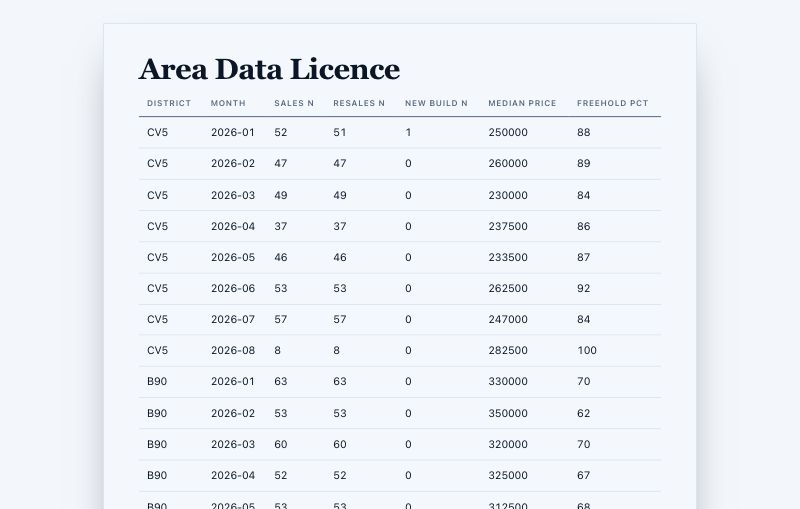Screen dimensions: 800x509
Task: Click freehold pct 100
Action: pos(587,351)
